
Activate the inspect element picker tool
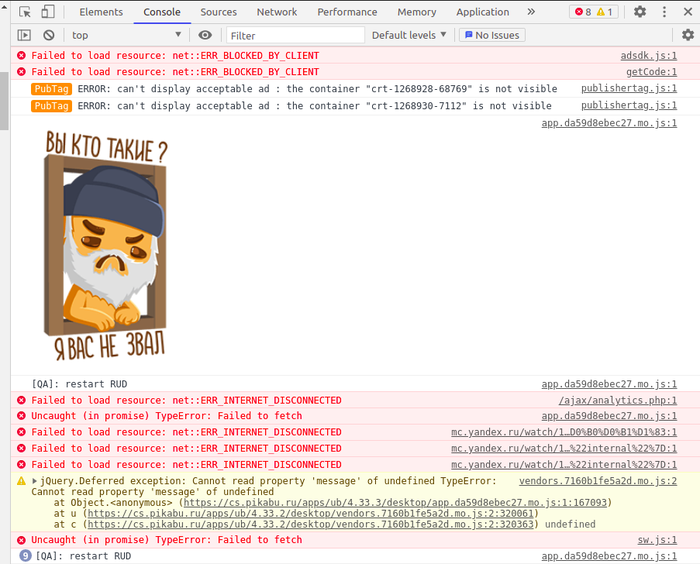pyautogui.click(x=24, y=12)
